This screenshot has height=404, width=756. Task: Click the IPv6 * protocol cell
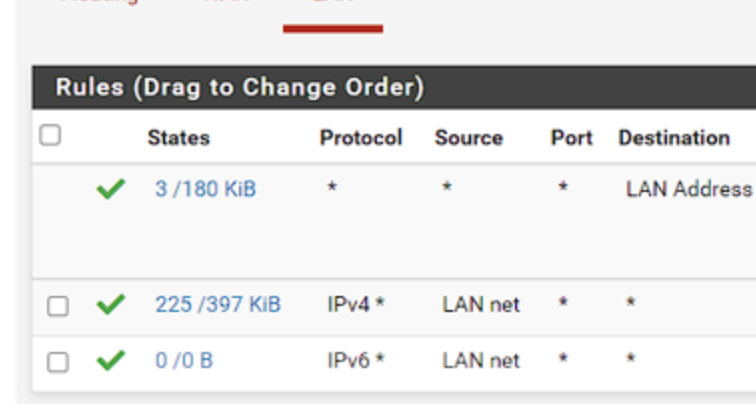pos(356,361)
